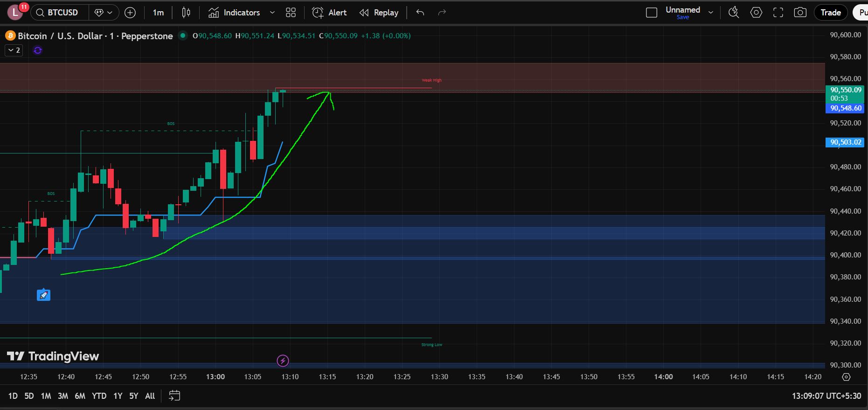
Task: Open the candlestick chart type selector
Action: (186, 13)
